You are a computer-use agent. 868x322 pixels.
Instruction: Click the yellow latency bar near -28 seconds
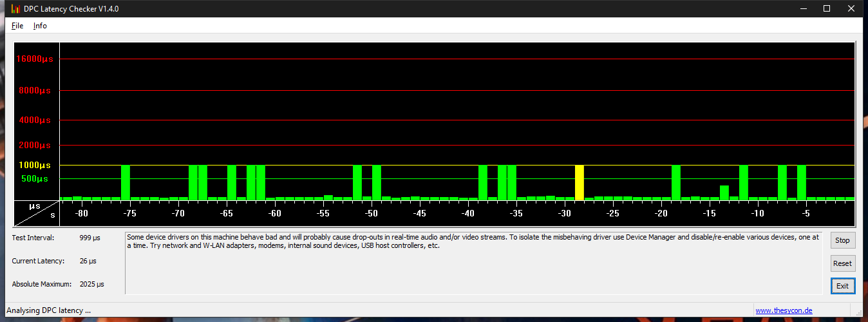(x=580, y=183)
